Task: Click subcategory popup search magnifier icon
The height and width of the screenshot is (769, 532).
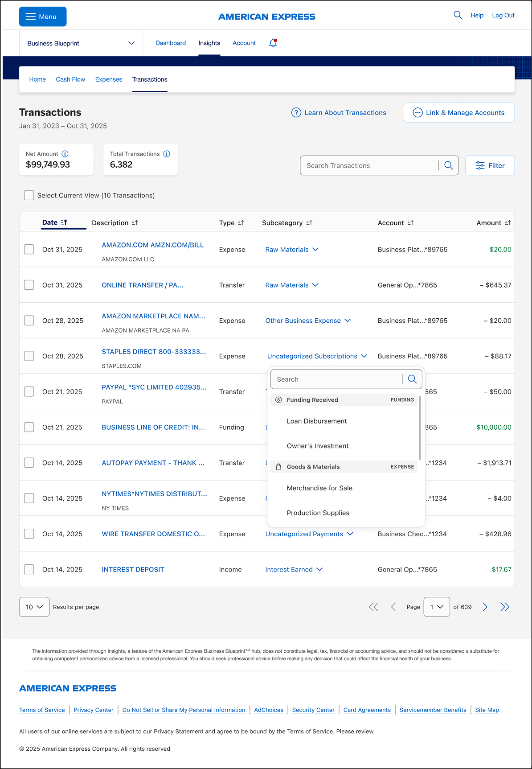Action: (x=412, y=379)
